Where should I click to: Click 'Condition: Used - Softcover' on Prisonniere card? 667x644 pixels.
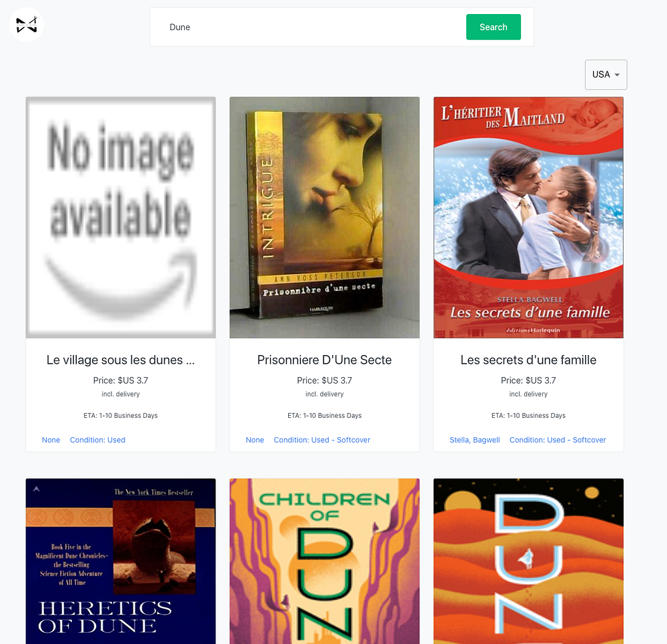click(322, 440)
